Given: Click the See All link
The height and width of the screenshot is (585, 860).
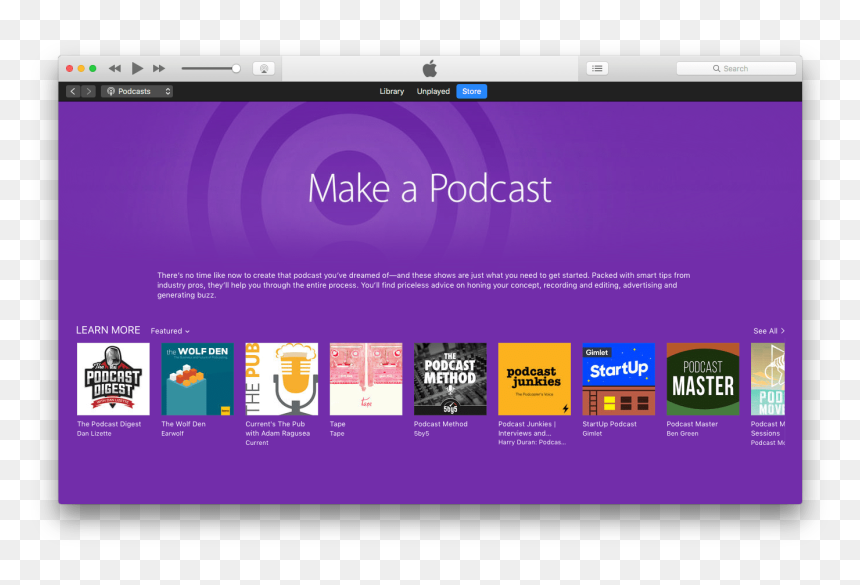Looking at the screenshot, I should click(x=769, y=331).
